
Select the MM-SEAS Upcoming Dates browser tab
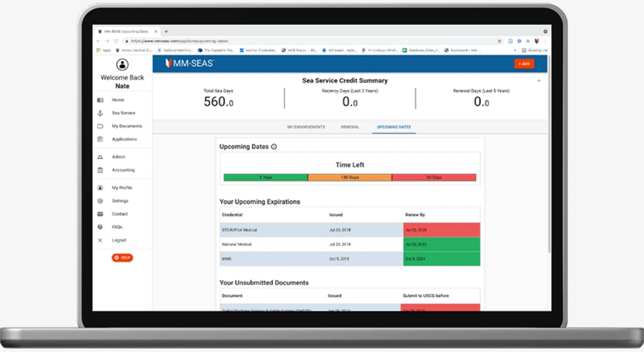click(x=128, y=32)
